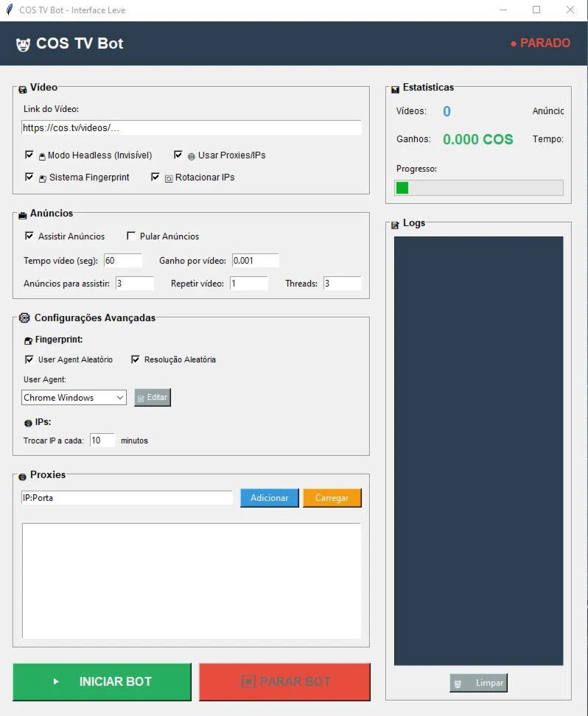This screenshot has width=588, height=716.
Task: Open the User Agent Chrome Windows dropdown
Action: (x=74, y=397)
